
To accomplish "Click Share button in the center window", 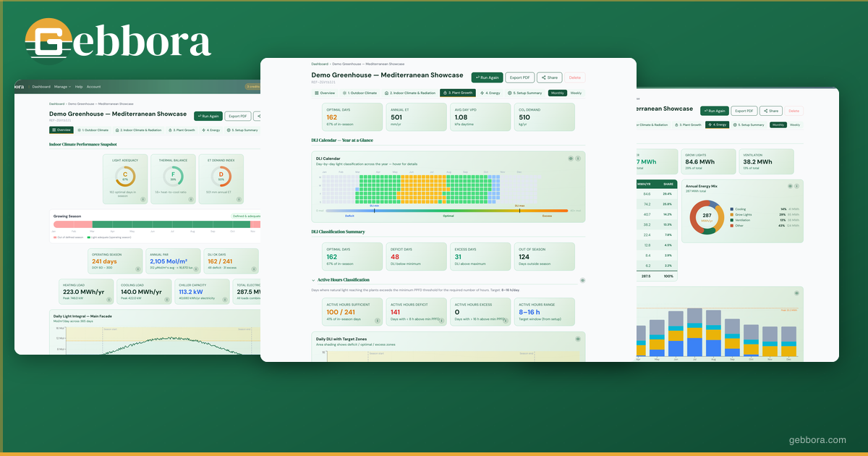I will (550, 77).
